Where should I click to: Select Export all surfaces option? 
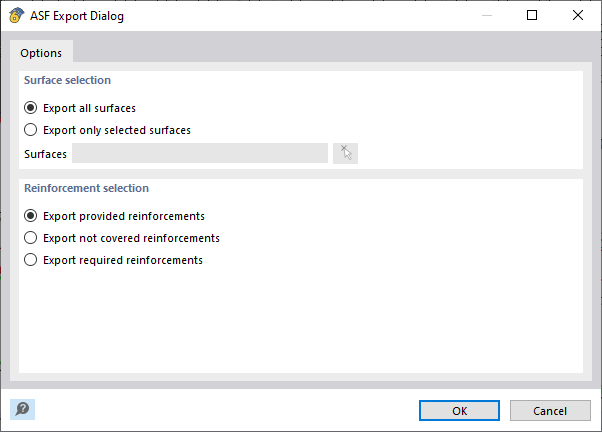tap(31, 108)
